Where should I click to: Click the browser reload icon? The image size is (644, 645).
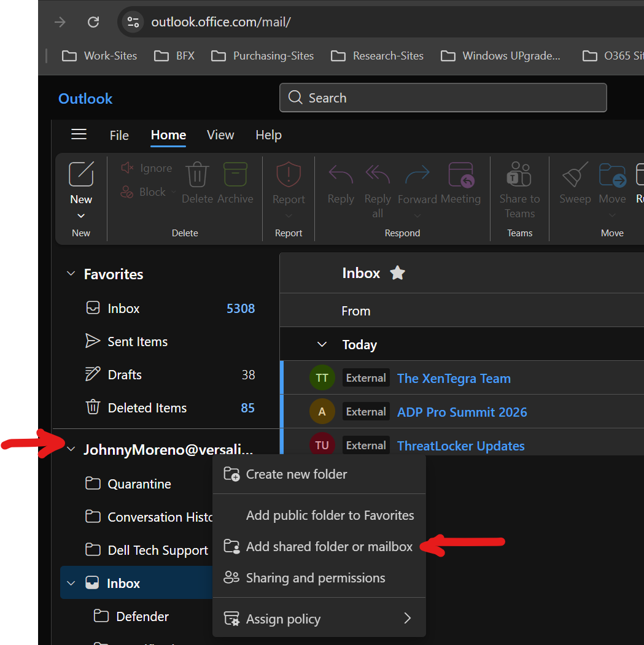click(x=93, y=22)
